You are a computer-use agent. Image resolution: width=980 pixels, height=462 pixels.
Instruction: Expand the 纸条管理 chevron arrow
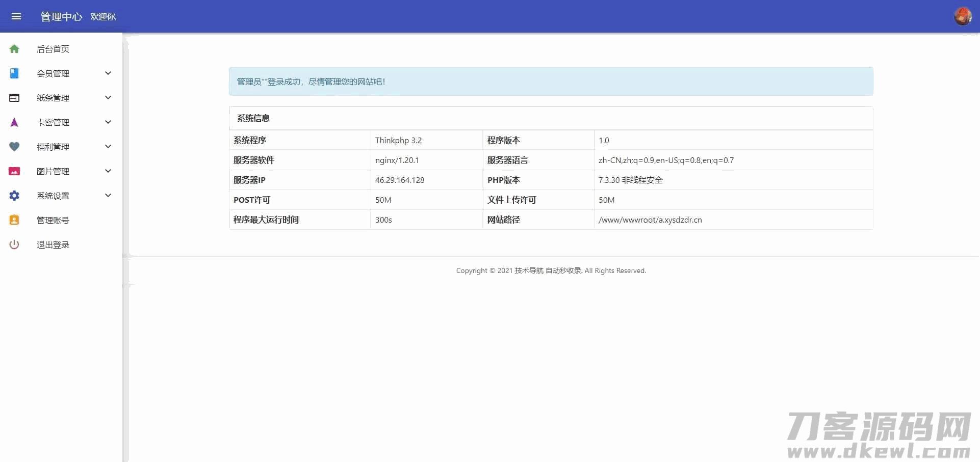coord(108,98)
